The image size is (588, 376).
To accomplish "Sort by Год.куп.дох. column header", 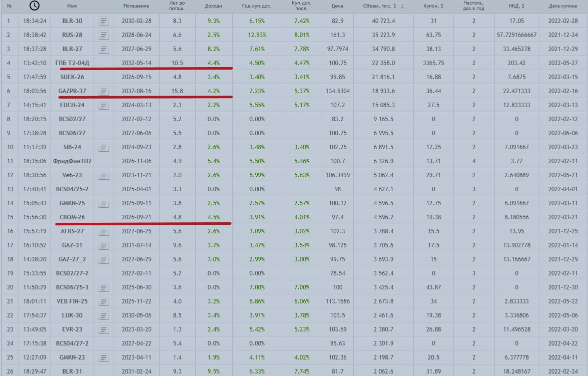I will (257, 6).
